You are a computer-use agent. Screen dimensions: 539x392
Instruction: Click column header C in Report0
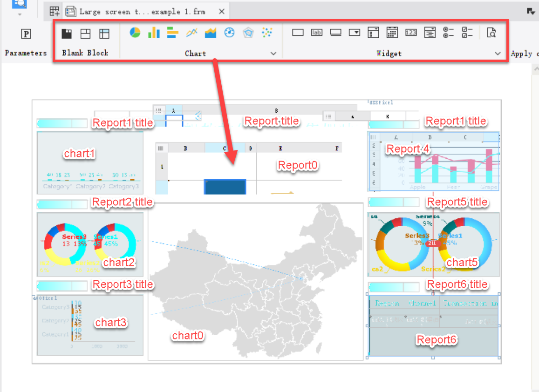(x=225, y=148)
